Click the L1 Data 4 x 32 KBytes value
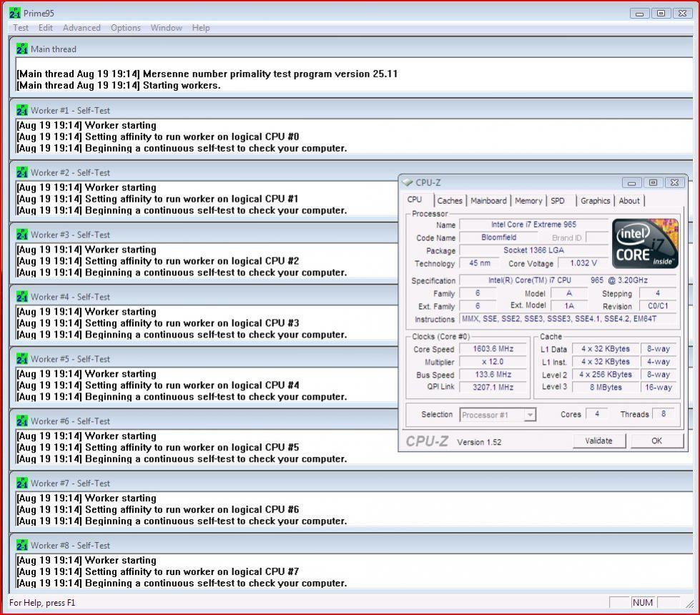This screenshot has height=615, width=700. (x=606, y=348)
